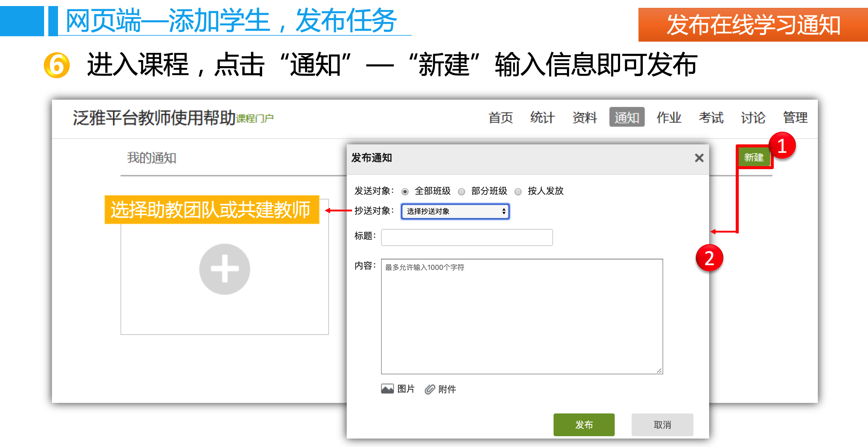Select 按人发放 radio button
This screenshot has width=868, height=447.
click(518, 192)
